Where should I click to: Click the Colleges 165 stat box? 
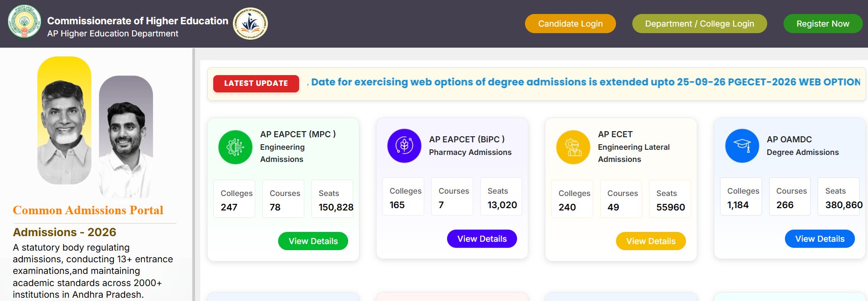403,196
